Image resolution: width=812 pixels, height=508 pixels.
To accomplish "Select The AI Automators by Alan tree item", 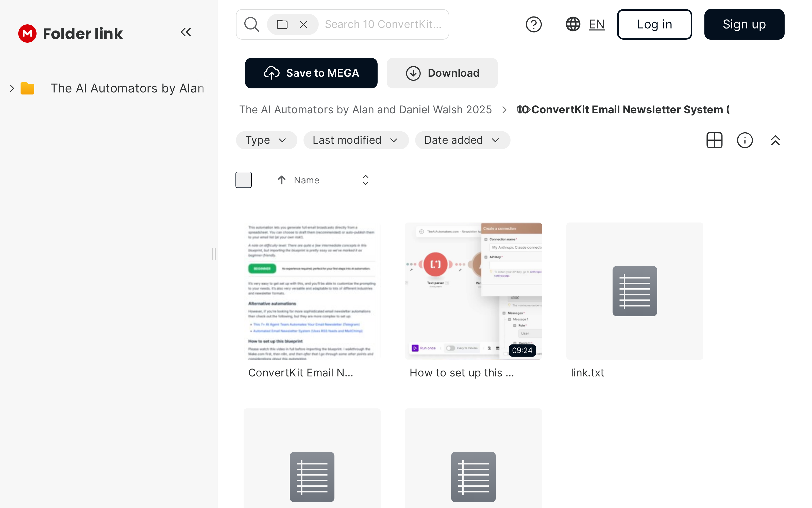I will click(x=127, y=88).
